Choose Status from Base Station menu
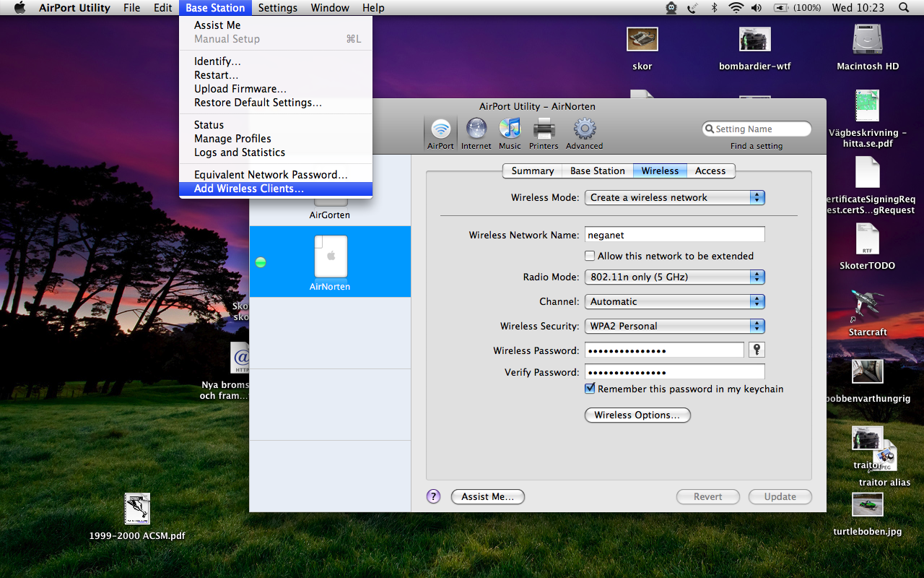 [276, 125]
